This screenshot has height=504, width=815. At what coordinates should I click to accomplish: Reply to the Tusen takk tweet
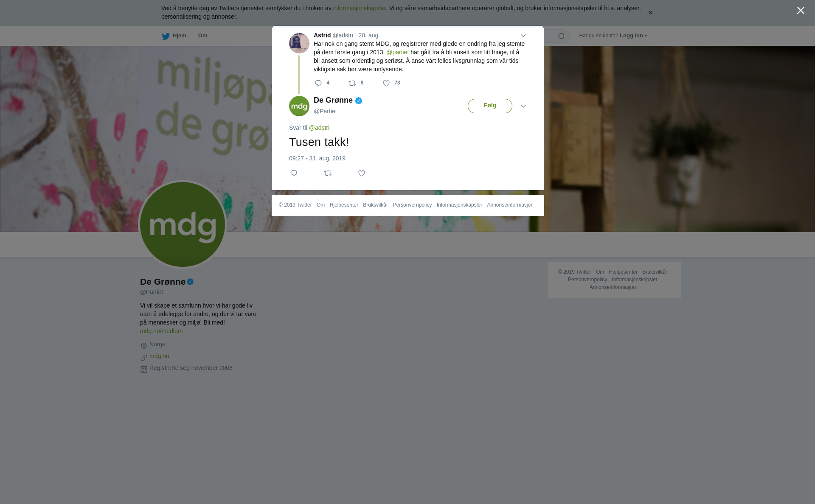(294, 173)
